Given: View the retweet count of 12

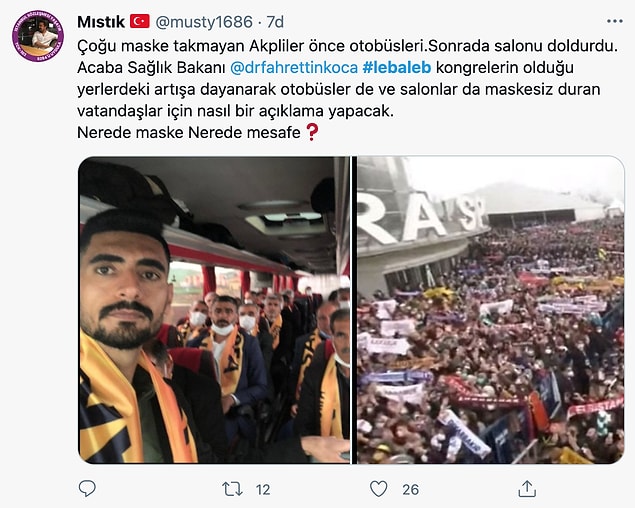Looking at the screenshot, I should tap(263, 489).
